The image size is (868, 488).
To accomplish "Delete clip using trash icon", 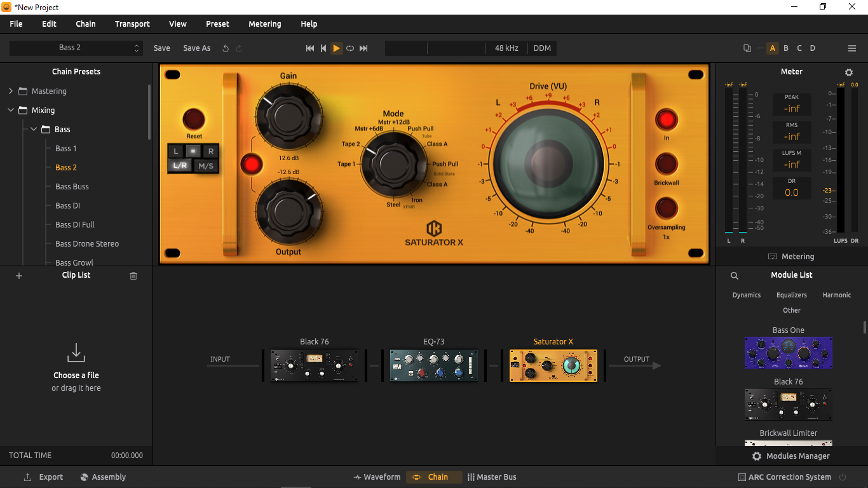I will point(133,276).
